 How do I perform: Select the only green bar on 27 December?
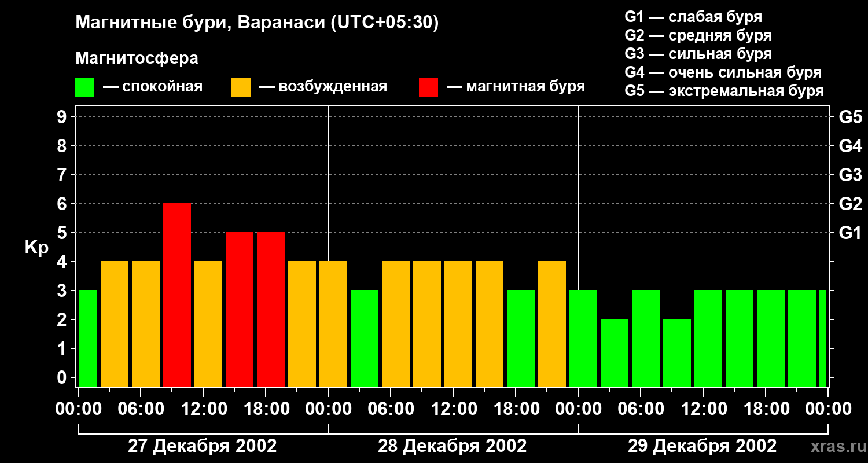pyautogui.click(x=87, y=339)
